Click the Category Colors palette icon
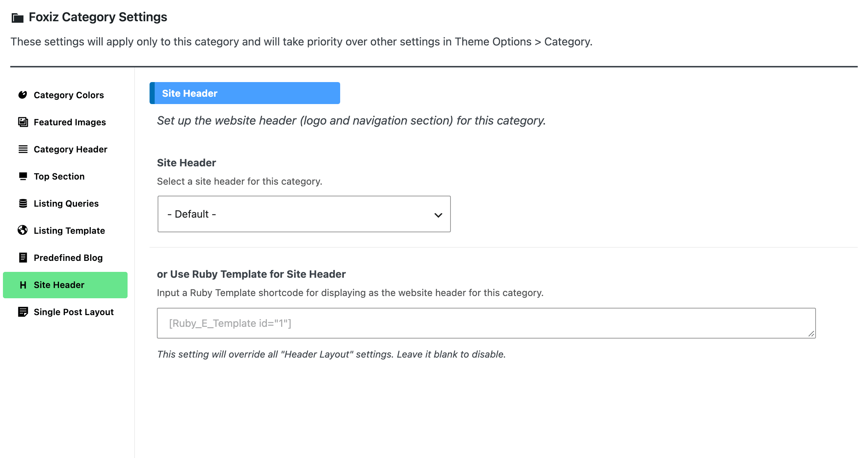 23,95
